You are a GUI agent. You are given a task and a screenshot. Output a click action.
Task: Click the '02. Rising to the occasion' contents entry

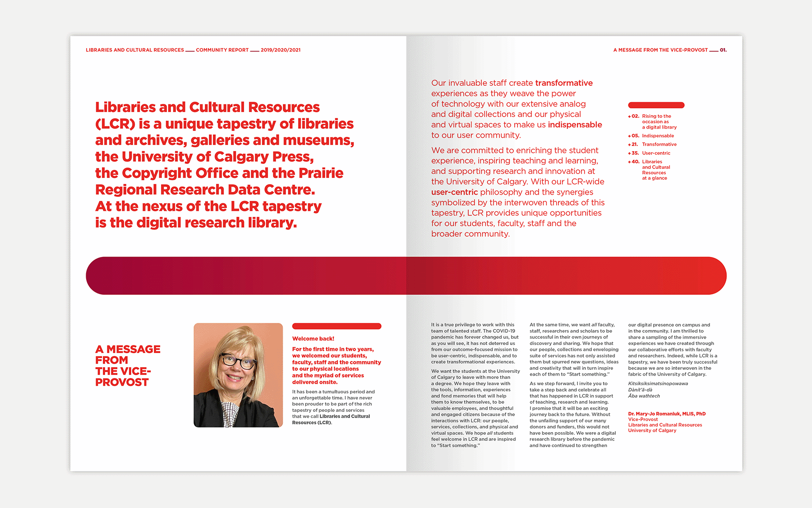pos(652,121)
